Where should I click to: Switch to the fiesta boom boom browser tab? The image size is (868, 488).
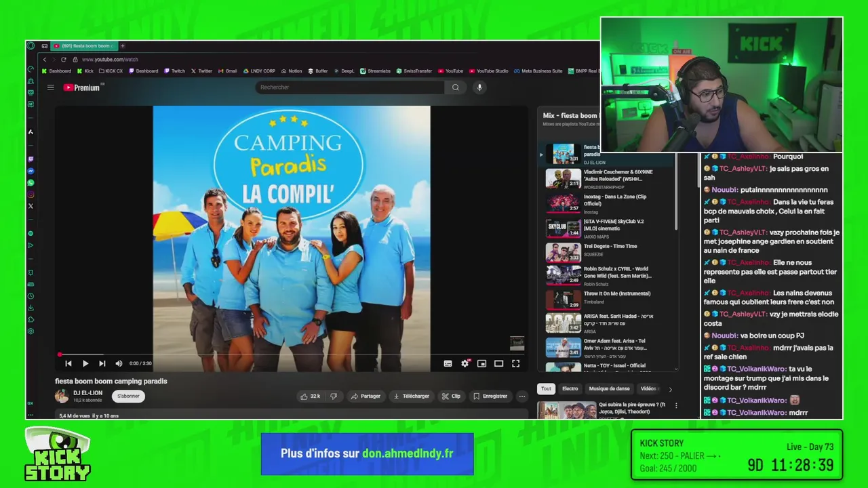(x=83, y=46)
